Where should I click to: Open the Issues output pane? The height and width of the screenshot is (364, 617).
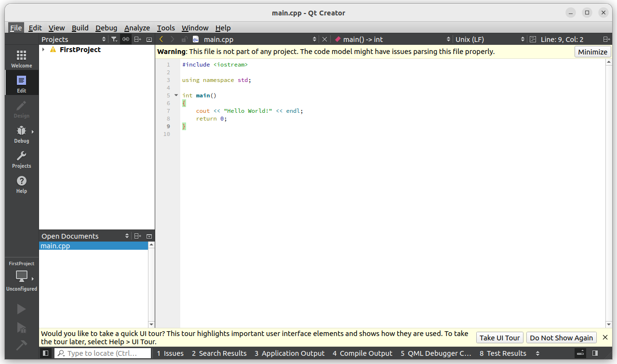click(170, 353)
